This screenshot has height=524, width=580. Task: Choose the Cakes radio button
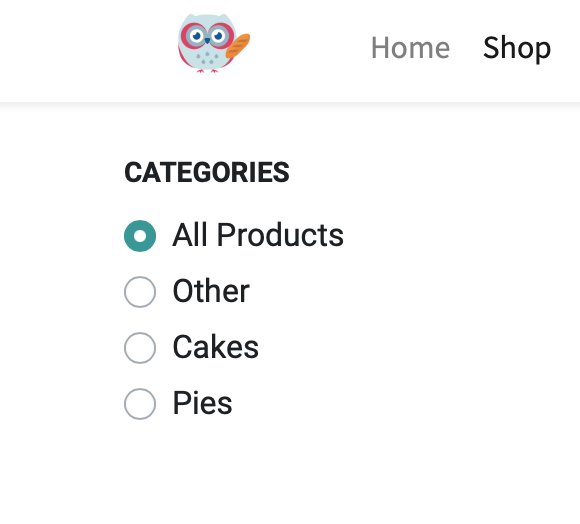click(140, 348)
